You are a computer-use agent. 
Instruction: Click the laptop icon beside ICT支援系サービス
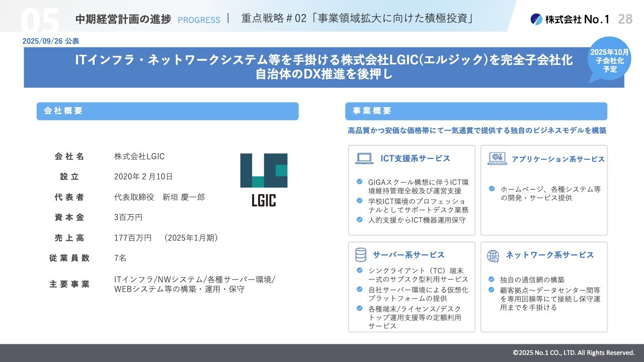tap(364, 158)
